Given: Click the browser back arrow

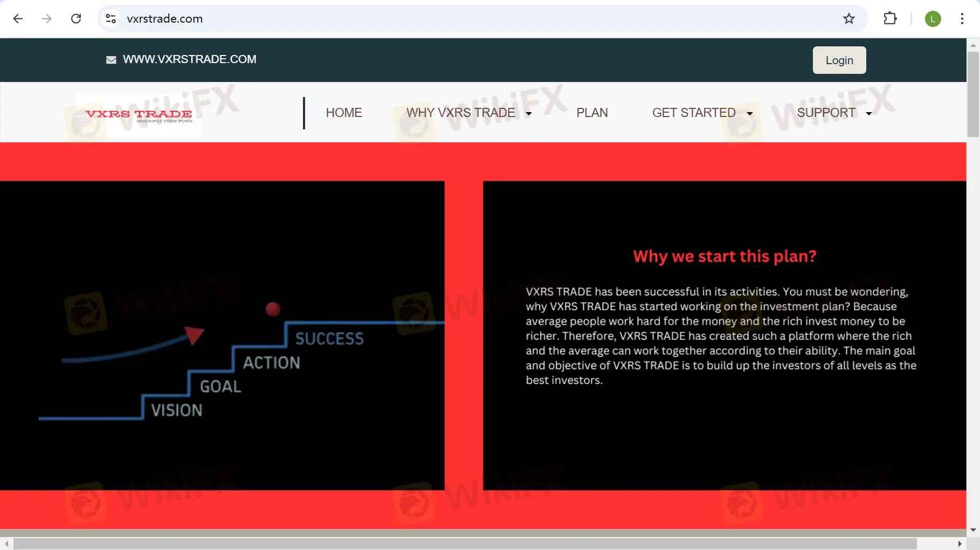Looking at the screenshot, I should click(x=18, y=19).
